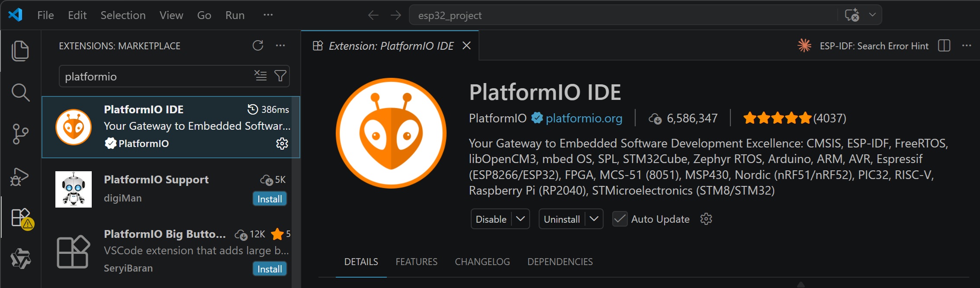The image size is (980, 288).
Task: Open the Run and Debug view
Action: click(x=20, y=176)
